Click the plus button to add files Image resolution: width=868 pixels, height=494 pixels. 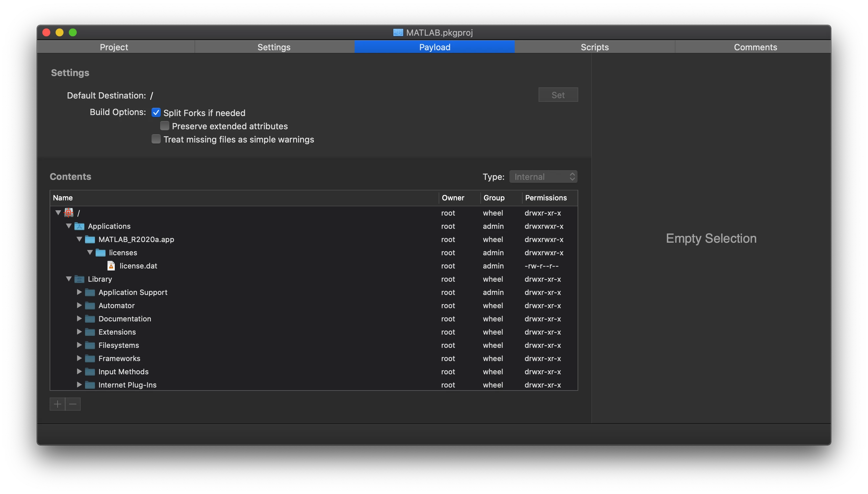pyautogui.click(x=57, y=404)
